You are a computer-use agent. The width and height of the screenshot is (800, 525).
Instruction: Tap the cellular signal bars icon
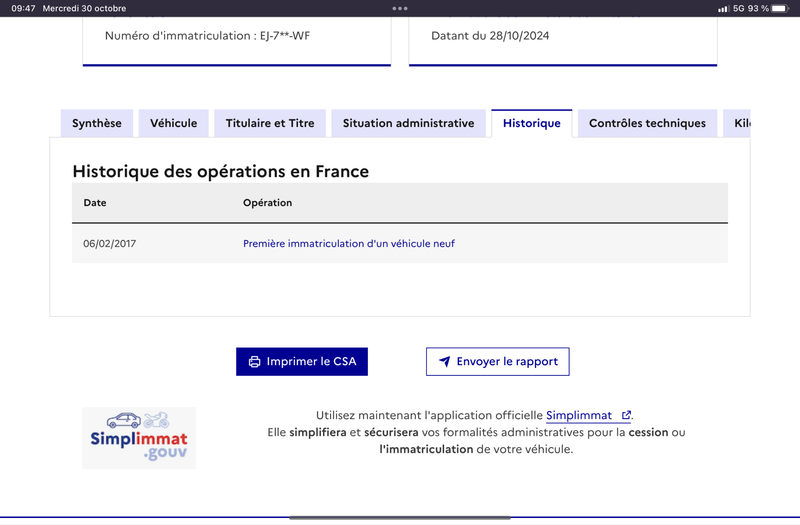pos(723,9)
